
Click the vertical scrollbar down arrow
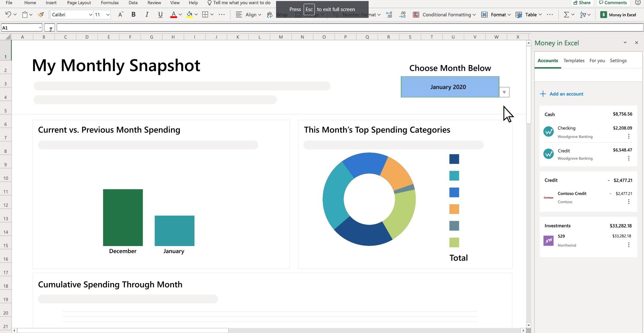pyautogui.click(x=529, y=325)
